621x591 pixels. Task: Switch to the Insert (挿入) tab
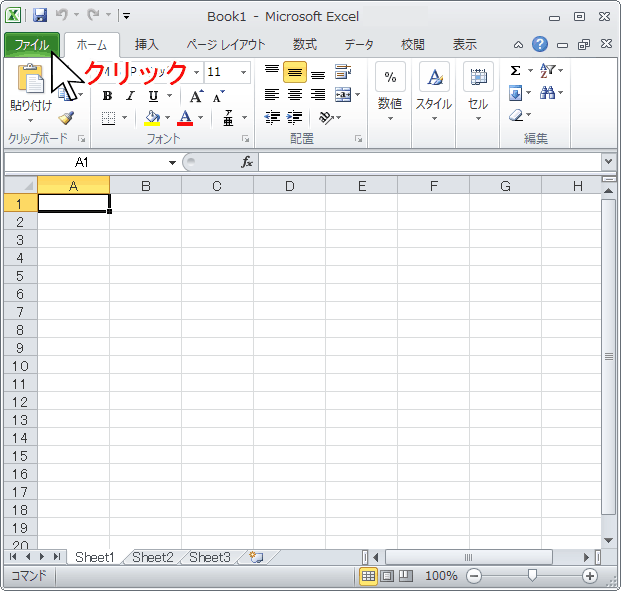tap(147, 44)
